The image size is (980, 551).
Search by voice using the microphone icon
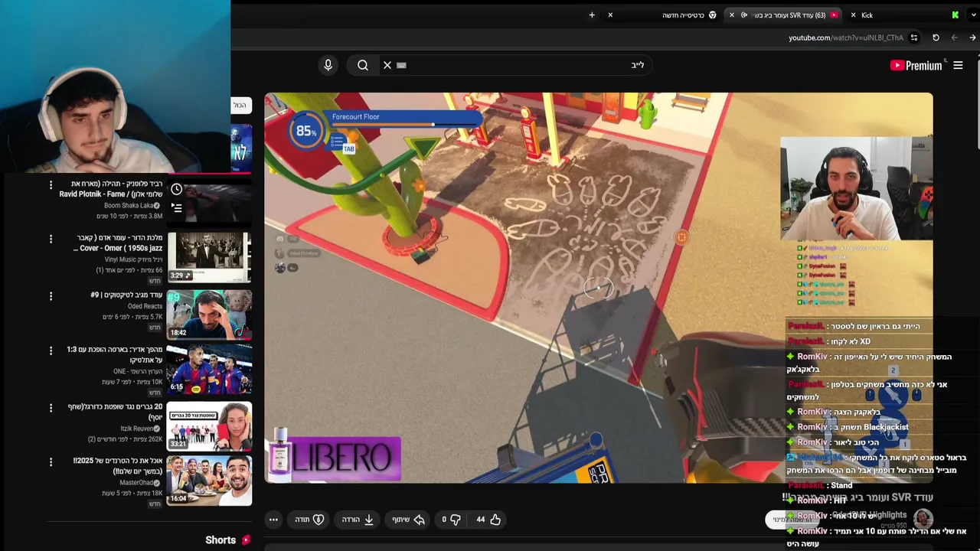[x=328, y=65]
